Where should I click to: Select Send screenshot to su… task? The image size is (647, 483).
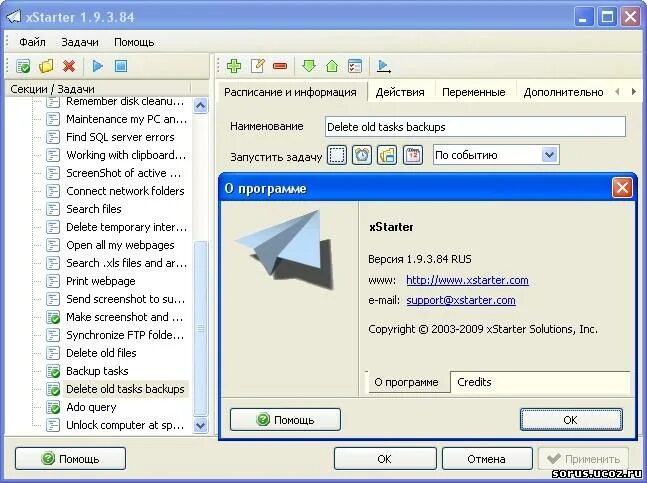click(125, 299)
